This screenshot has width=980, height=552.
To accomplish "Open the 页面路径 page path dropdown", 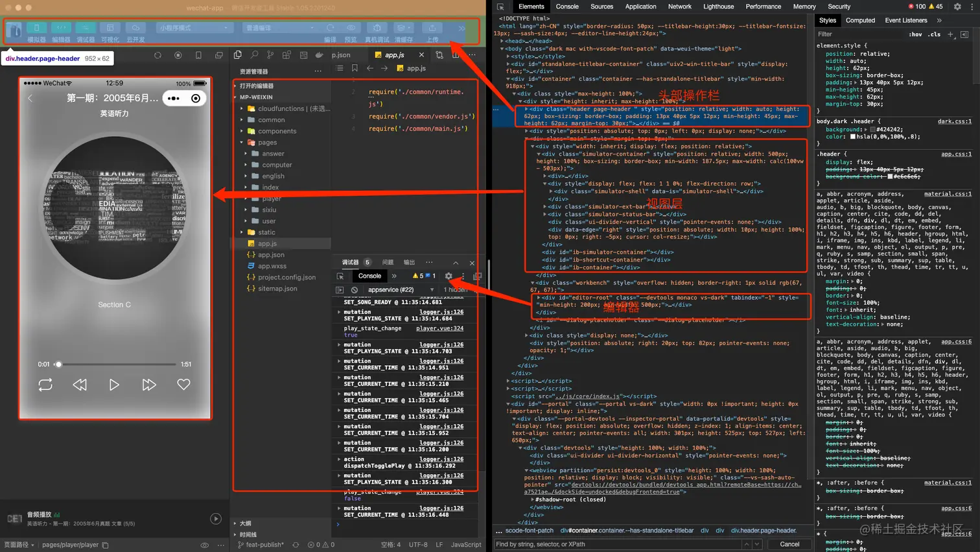I will point(19,545).
